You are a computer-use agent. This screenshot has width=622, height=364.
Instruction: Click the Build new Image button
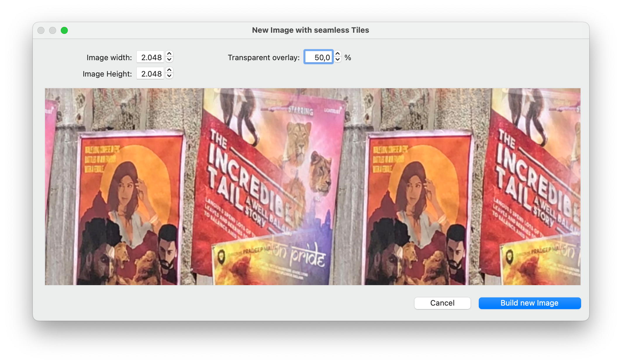click(x=529, y=303)
